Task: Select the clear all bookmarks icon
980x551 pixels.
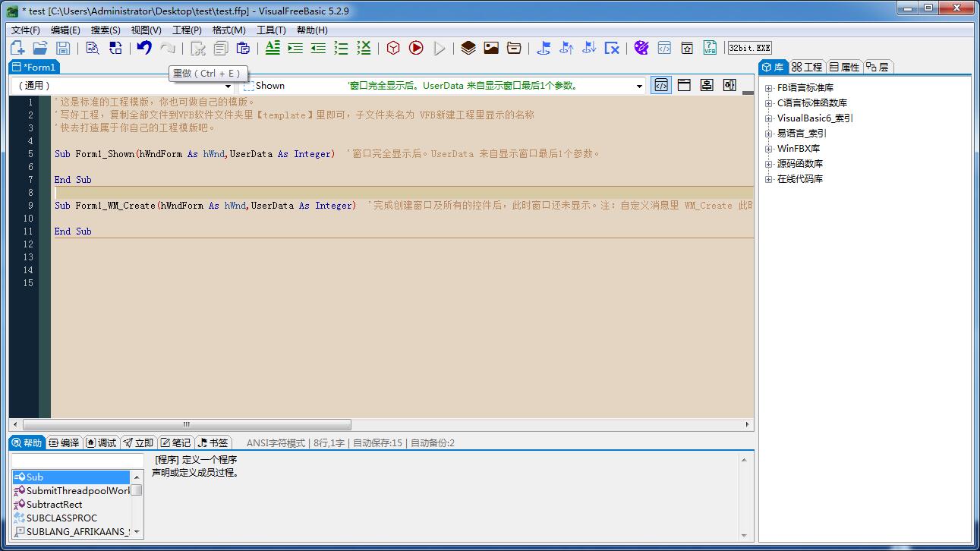Action: tap(612, 47)
